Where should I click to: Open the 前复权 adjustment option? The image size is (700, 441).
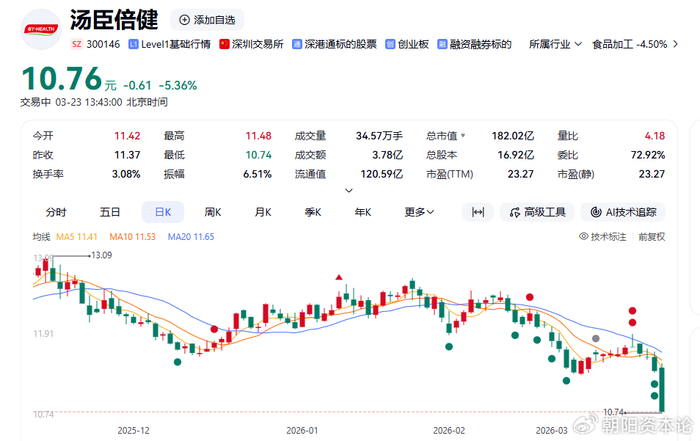click(652, 237)
